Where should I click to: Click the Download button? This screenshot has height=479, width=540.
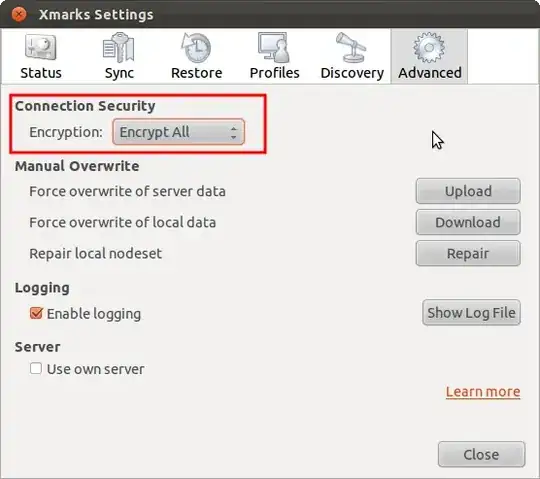(x=468, y=222)
